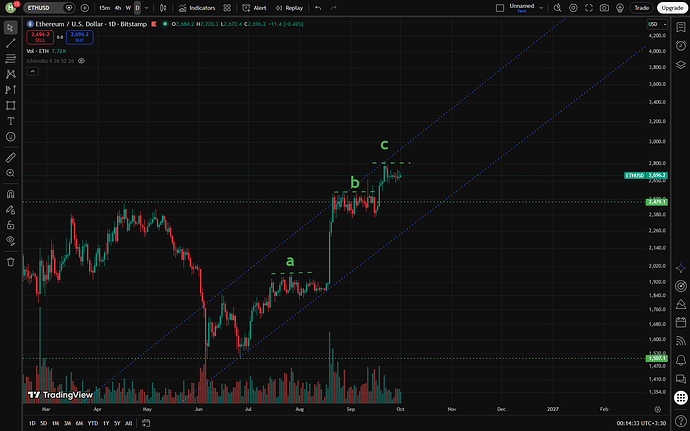Open the alerts clock panel in right sidebar
690x431 pixels.
[681, 46]
